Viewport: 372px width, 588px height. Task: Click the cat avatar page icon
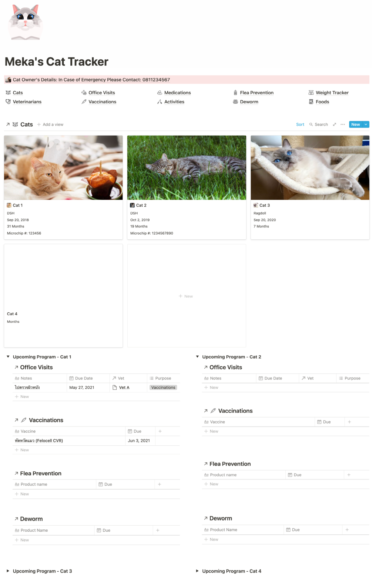25,22
